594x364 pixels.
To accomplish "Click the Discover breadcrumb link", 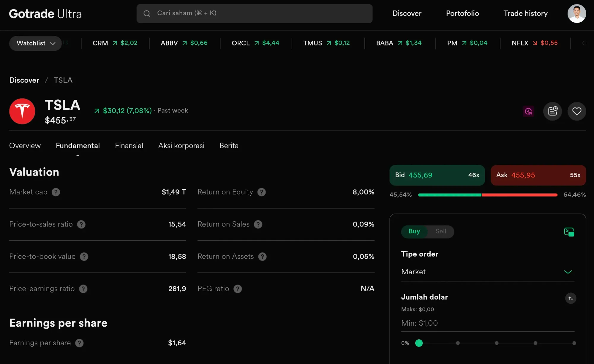I will click(x=24, y=80).
